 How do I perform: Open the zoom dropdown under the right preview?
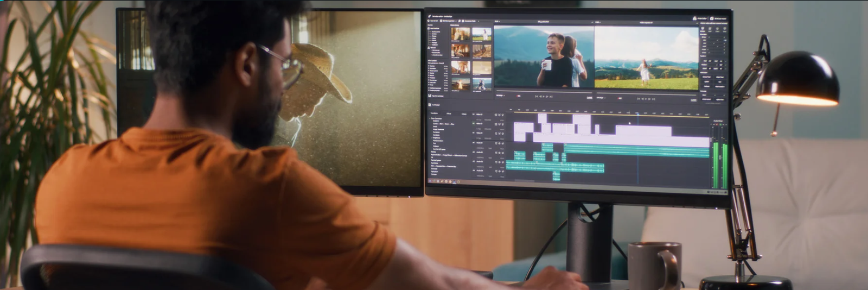tap(600, 98)
